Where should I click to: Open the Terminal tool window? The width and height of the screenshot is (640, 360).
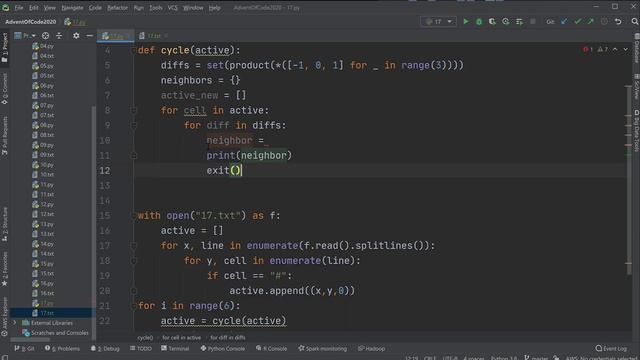pyautogui.click(x=175, y=348)
